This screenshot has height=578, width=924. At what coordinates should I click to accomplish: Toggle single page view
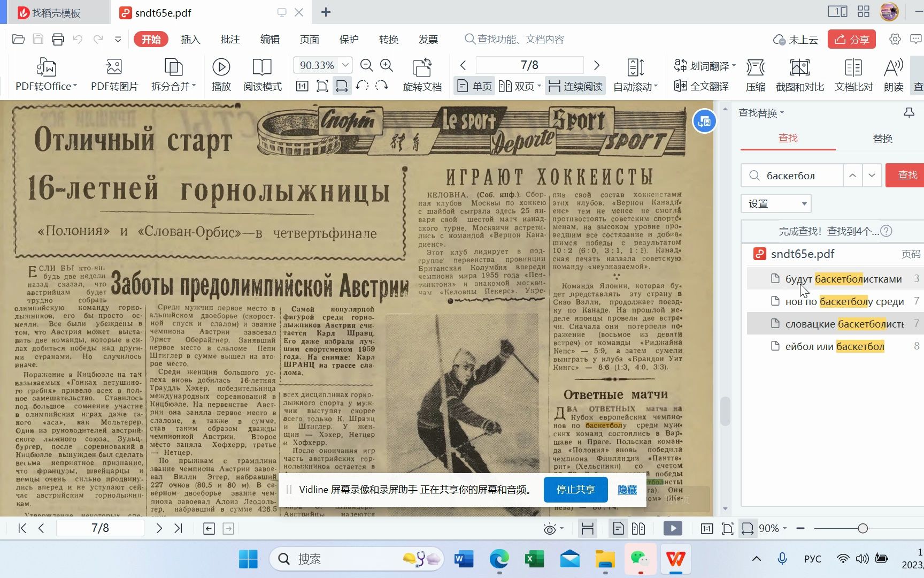474,86
